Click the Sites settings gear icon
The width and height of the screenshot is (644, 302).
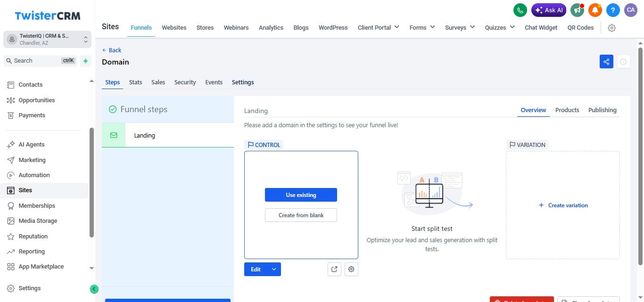click(x=612, y=28)
